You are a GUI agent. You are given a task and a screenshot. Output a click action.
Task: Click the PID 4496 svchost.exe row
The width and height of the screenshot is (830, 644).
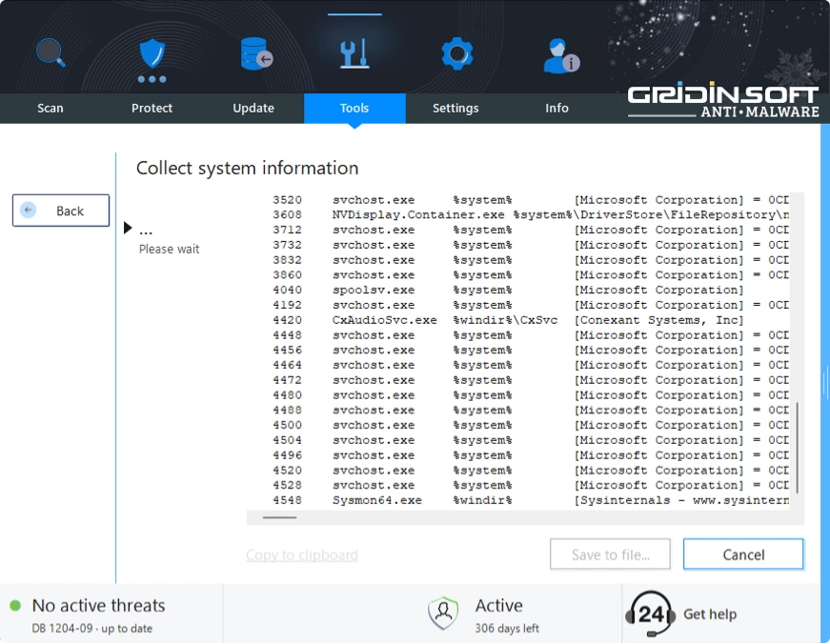(x=531, y=455)
